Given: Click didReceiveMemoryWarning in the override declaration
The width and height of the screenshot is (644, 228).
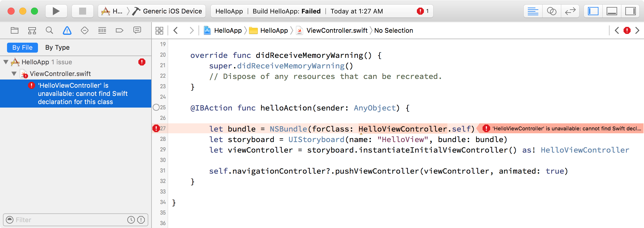Looking at the screenshot, I should (x=309, y=55).
